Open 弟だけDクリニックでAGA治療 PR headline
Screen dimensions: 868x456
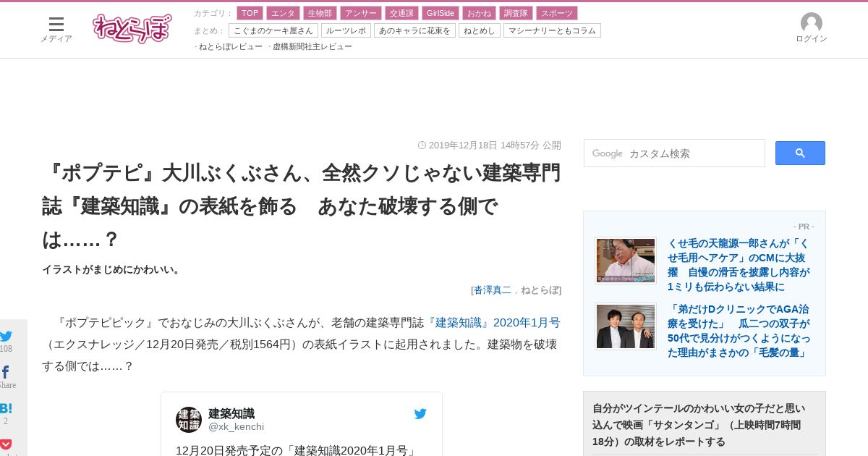pos(739,331)
